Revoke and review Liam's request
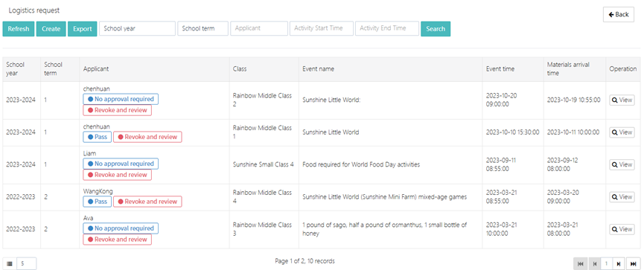 [x=118, y=175]
